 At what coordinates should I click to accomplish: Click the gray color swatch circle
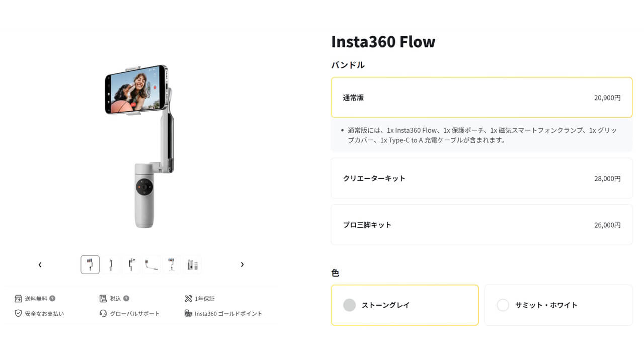[x=349, y=305]
